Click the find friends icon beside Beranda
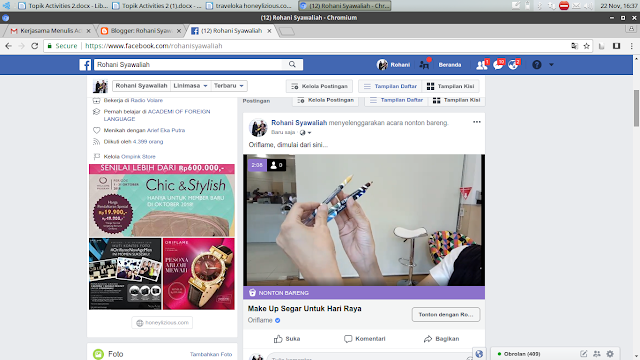 tap(424, 64)
